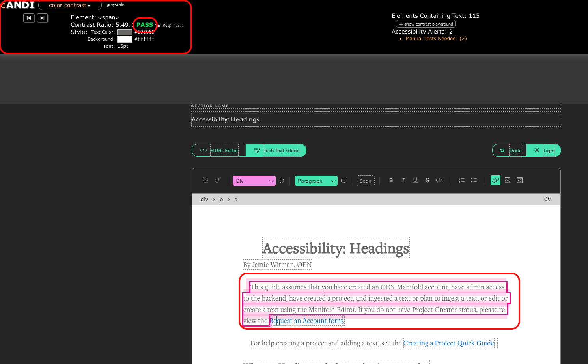Apply italic formatting with the I icon
Image resolution: width=588 pixels, height=364 pixels.
click(403, 180)
